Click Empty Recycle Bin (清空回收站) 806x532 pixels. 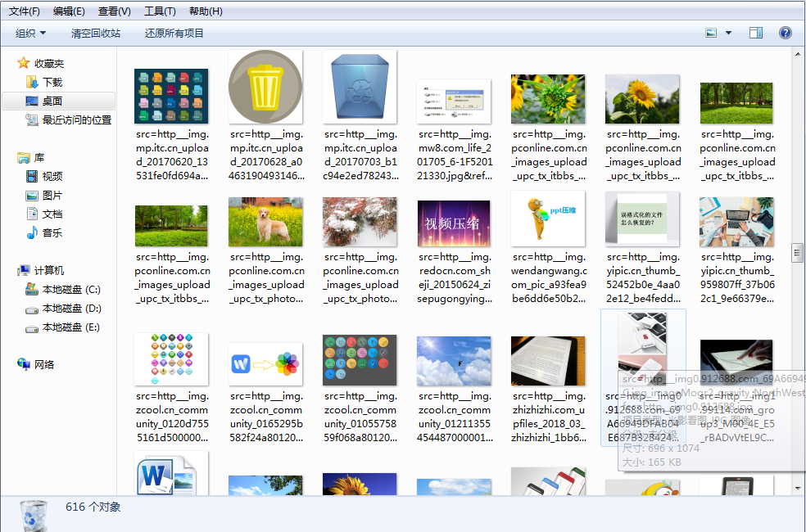pos(96,33)
